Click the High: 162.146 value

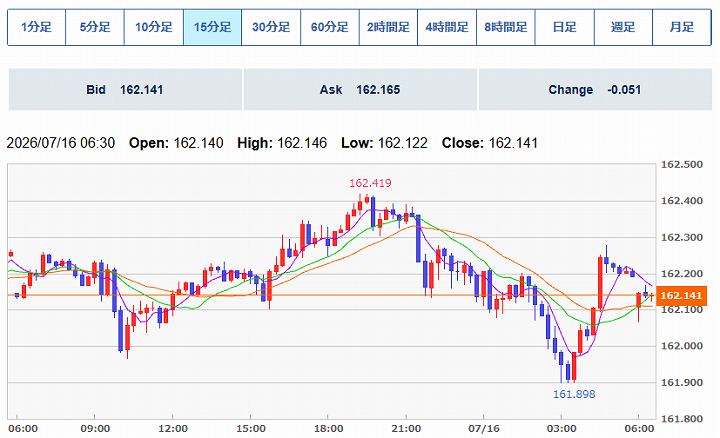[x=282, y=143]
